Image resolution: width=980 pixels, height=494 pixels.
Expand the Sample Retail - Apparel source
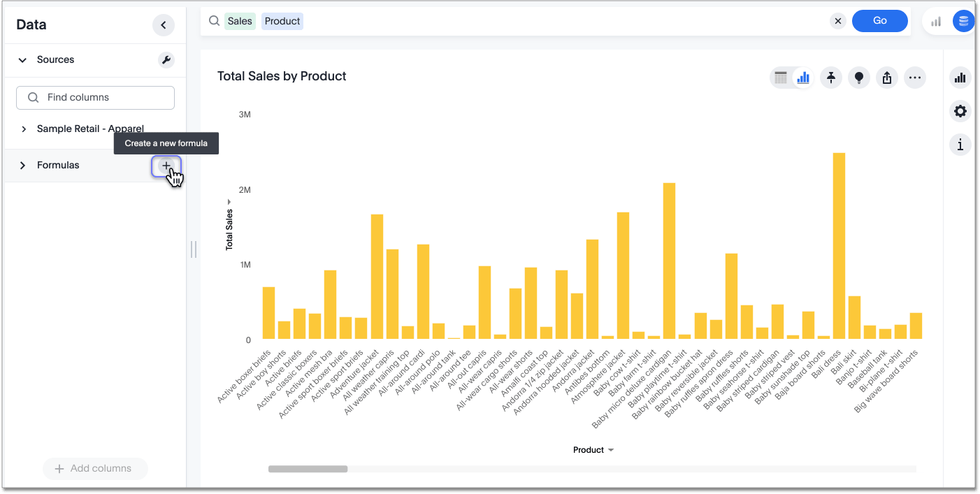[x=23, y=129]
